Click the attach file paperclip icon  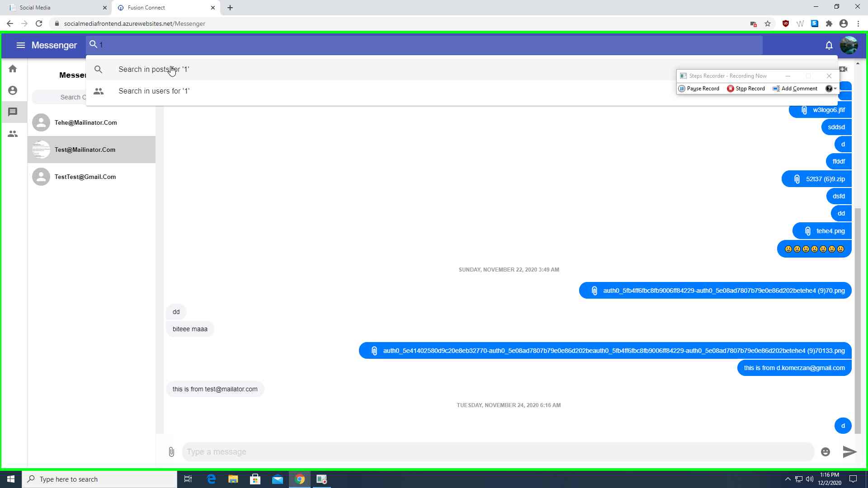pyautogui.click(x=171, y=451)
